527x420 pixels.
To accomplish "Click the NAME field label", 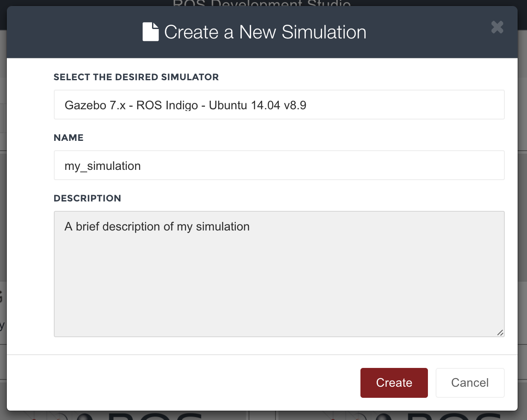I will tap(68, 138).
